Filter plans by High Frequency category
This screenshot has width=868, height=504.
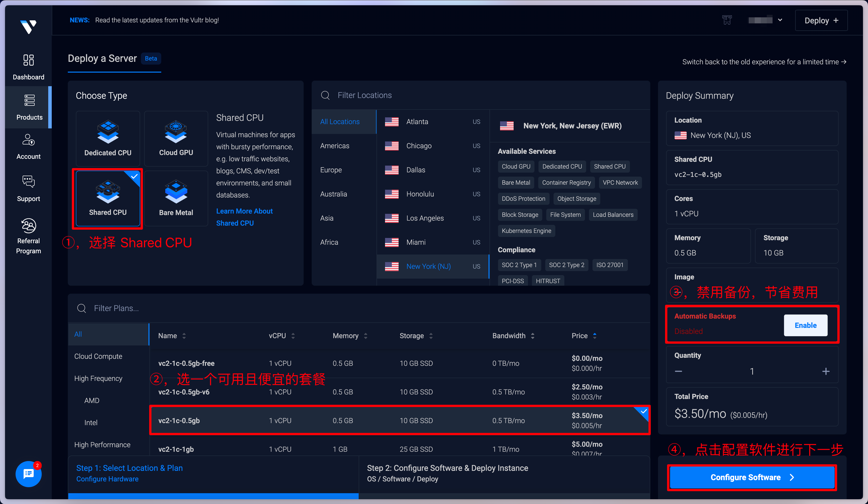click(98, 378)
